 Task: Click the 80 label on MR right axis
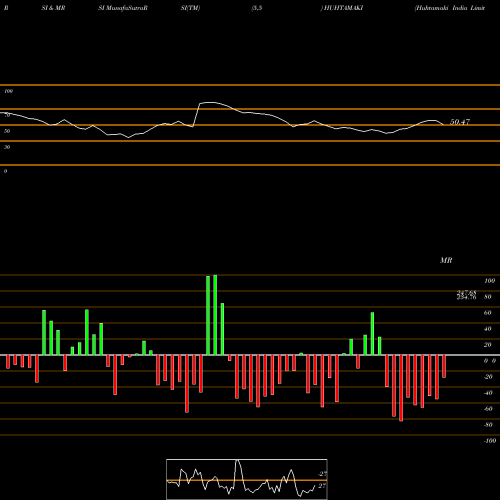coord(488,297)
